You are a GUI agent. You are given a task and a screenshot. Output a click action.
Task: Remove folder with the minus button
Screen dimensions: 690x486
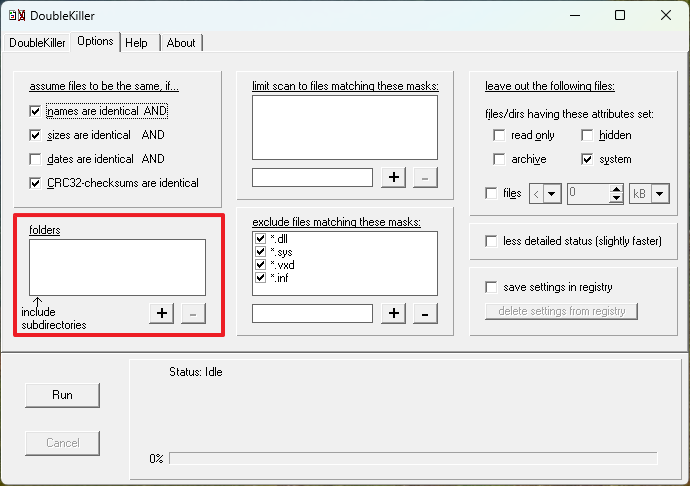[193, 313]
